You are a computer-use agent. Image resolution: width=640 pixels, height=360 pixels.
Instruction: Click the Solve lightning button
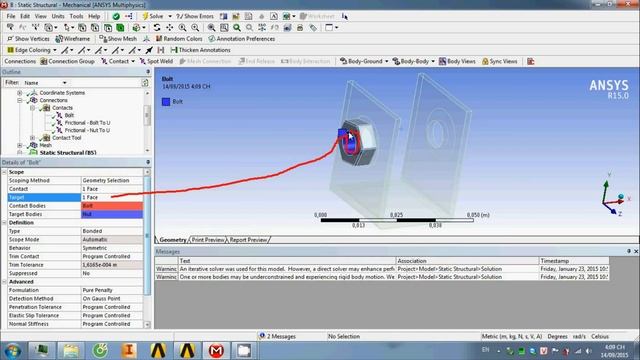click(x=153, y=16)
